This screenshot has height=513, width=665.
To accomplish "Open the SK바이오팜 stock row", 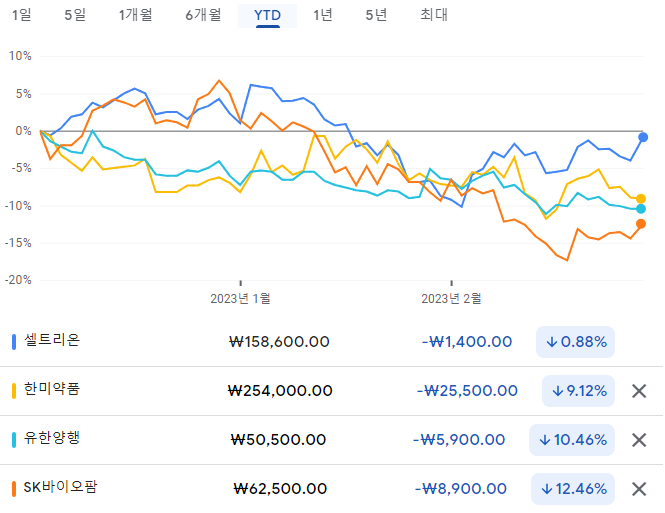I will coord(332,489).
